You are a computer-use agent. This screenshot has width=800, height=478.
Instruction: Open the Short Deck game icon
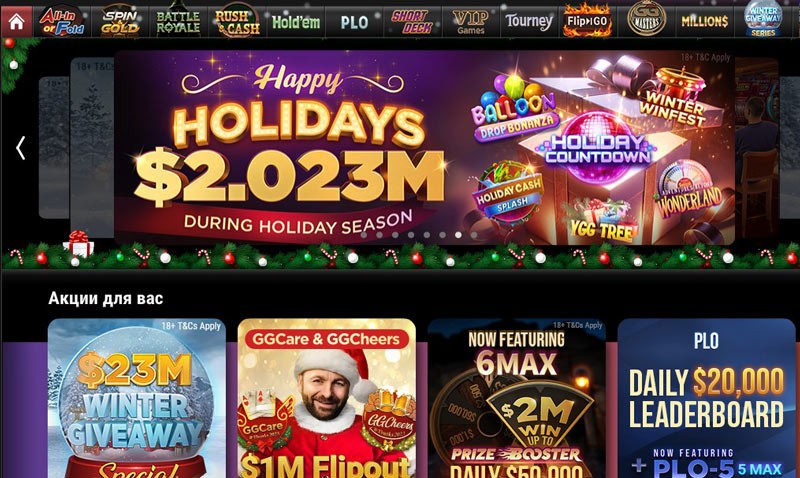[412, 21]
